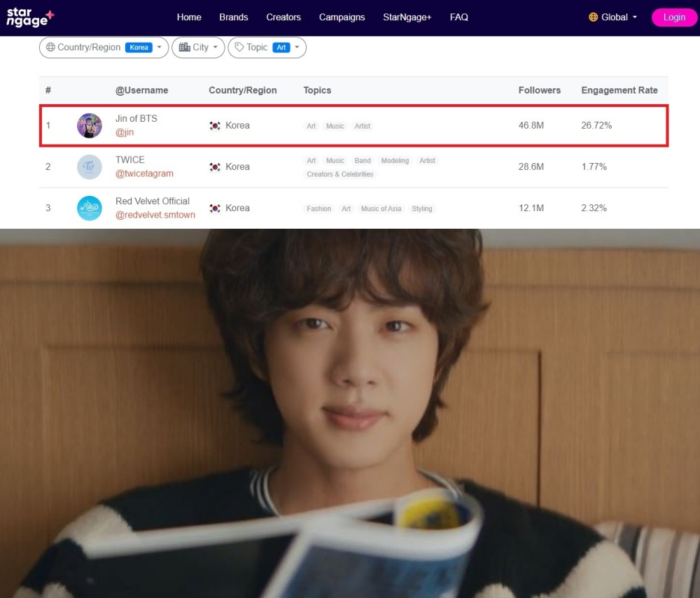Click the 28.6M followers value
Viewport: 700px width, 598px height.
click(x=531, y=166)
